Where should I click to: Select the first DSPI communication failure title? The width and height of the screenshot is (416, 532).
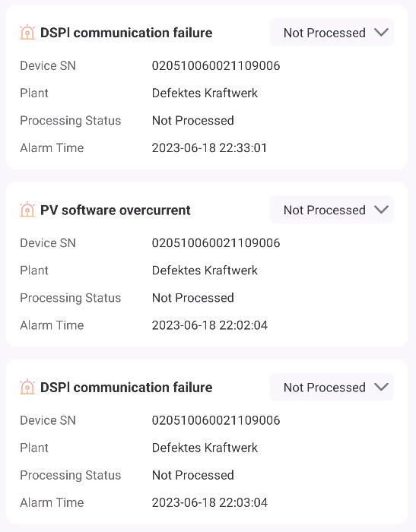click(126, 33)
